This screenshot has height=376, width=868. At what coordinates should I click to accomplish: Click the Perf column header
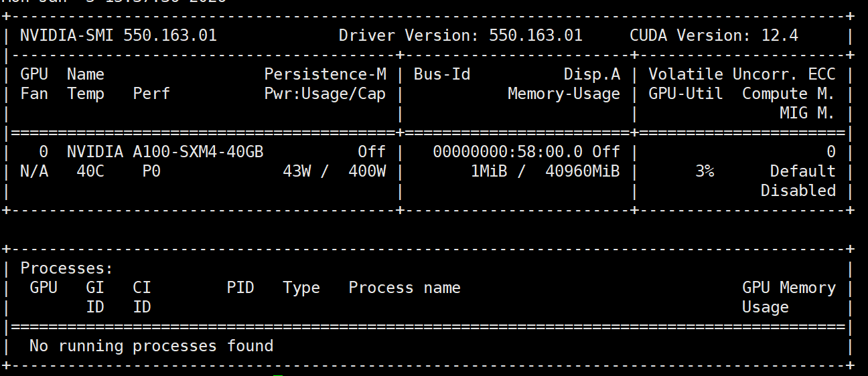coord(151,94)
